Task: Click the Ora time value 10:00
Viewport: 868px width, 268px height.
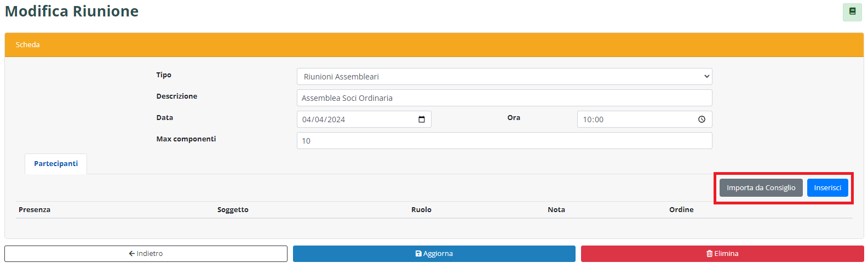Action: (x=593, y=119)
